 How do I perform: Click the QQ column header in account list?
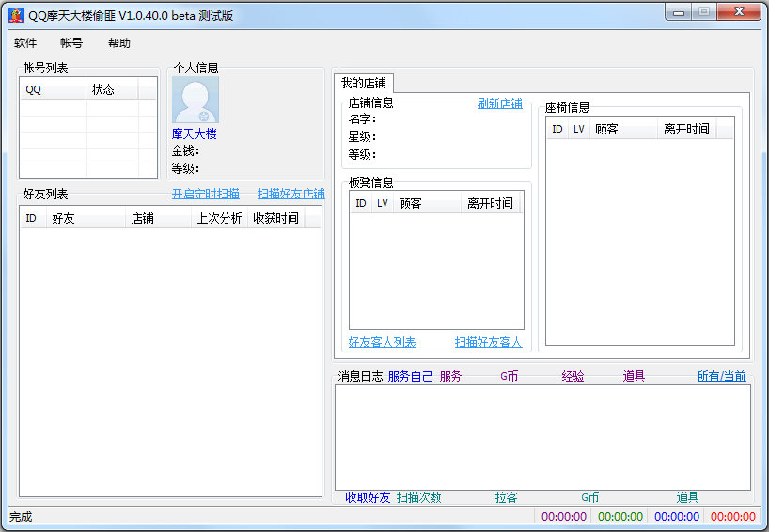click(x=54, y=89)
